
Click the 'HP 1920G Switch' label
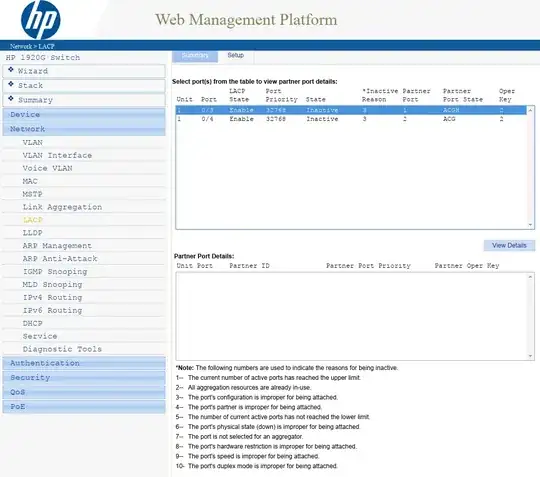tap(43, 57)
